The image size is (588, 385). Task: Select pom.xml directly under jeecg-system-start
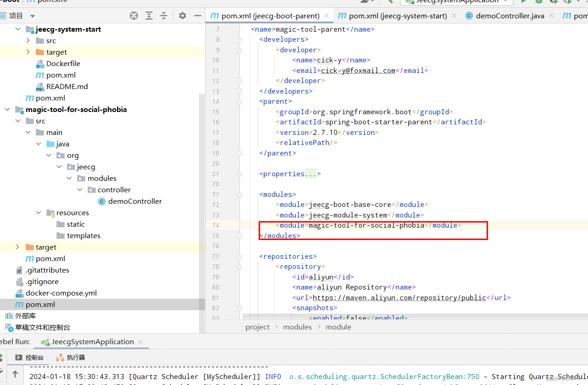61,75
